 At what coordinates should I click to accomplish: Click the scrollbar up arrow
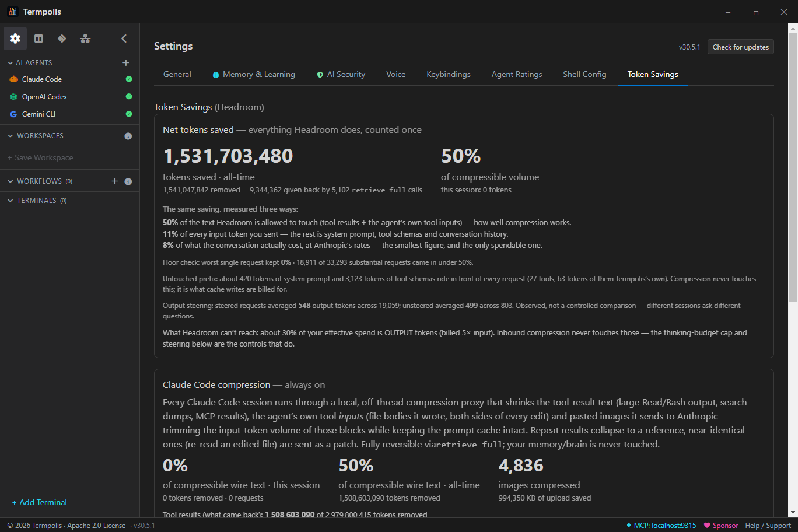click(x=793, y=27)
